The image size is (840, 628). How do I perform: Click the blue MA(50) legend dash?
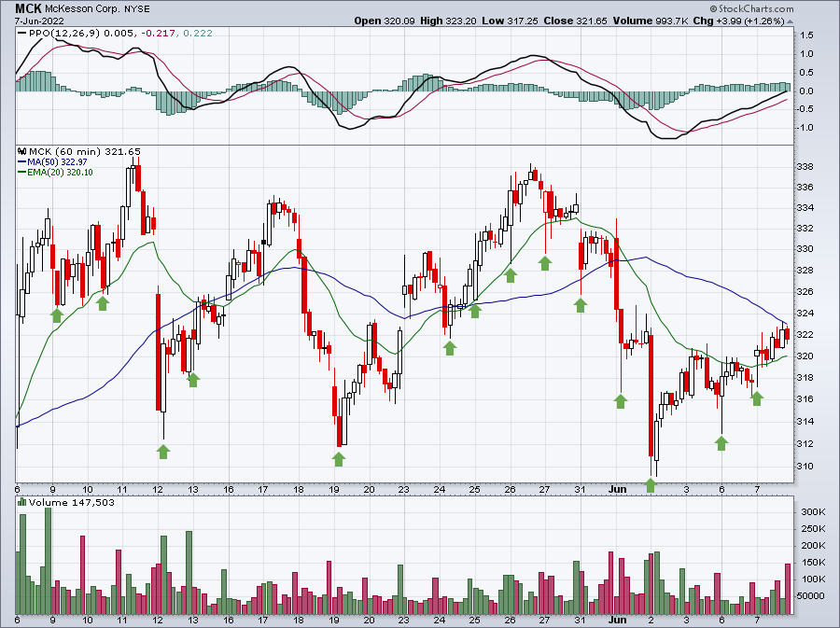pos(22,161)
